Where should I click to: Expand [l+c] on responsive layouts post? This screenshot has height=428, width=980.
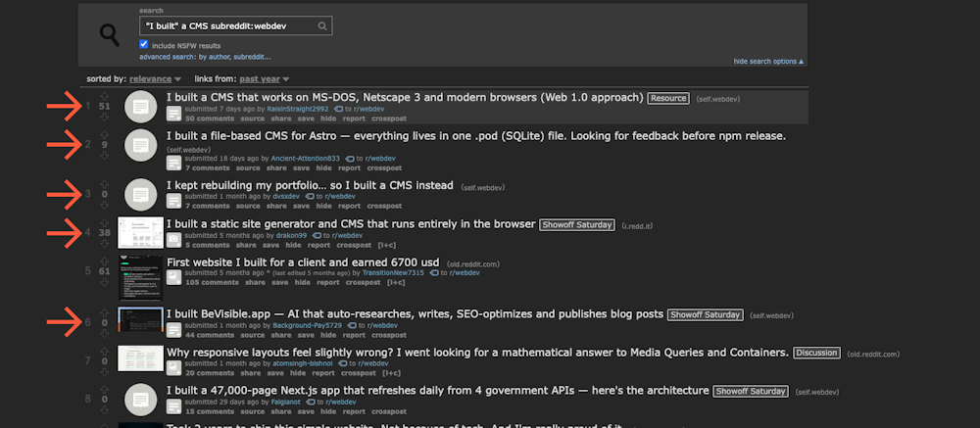[x=391, y=373]
